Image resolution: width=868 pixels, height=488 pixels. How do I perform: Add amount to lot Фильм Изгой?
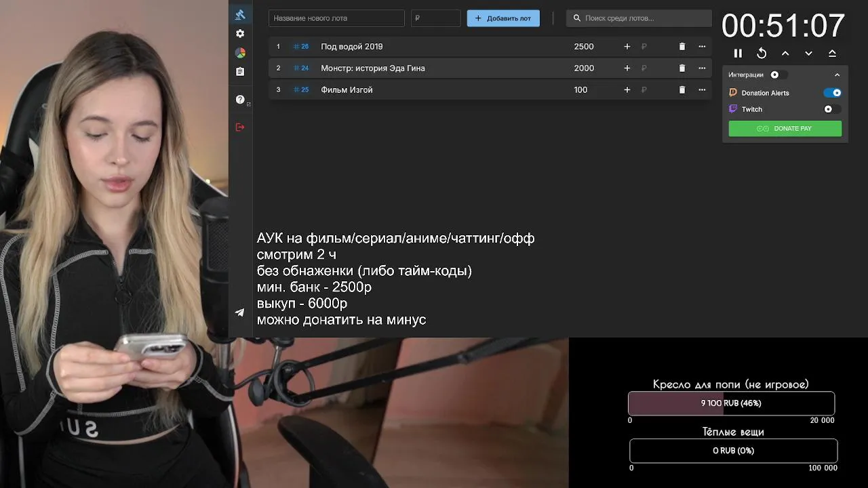tap(627, 90)
